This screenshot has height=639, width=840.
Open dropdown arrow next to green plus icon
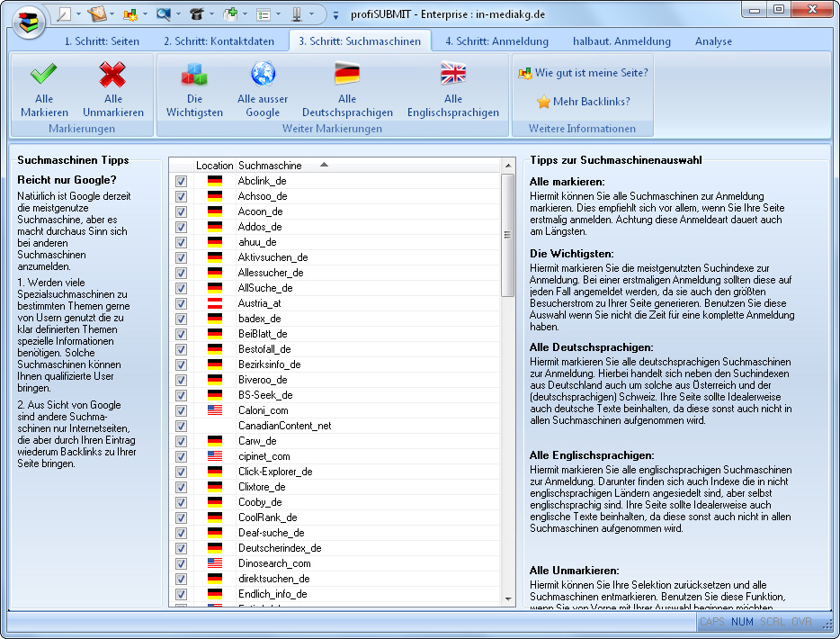click(245, 14)
